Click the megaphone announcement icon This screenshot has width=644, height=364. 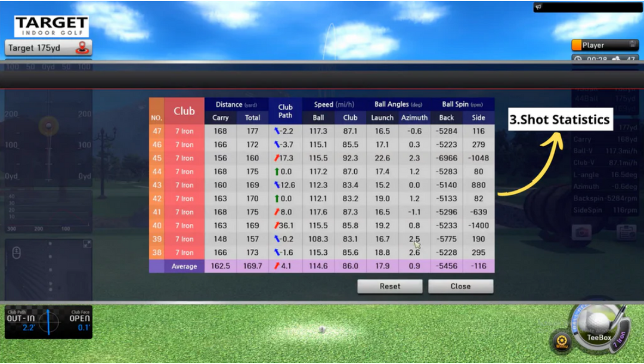point(538,7)
